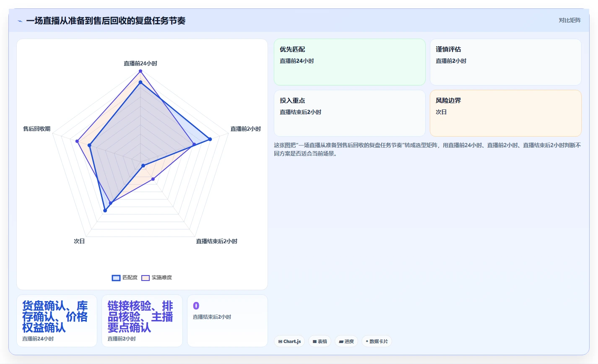Hide the 匹配度 series via its legend label
Image resolution: width=598 pixels, height=364 pixels.
130,278
